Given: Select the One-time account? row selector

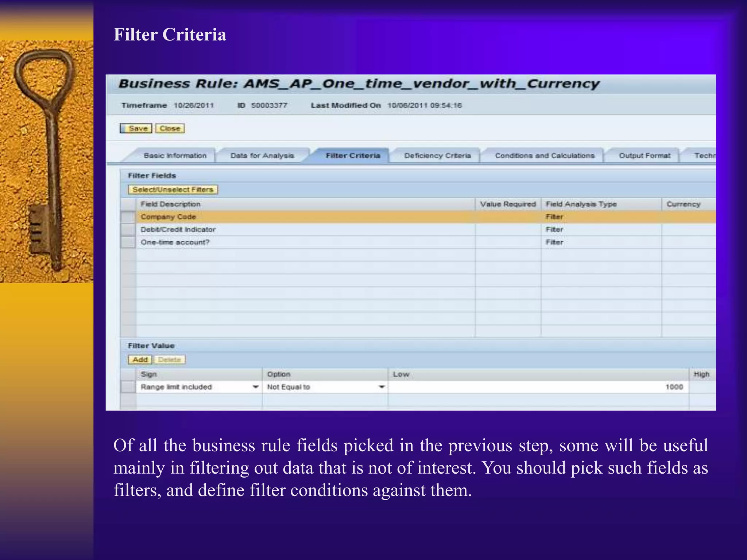Looking at the screenshot, I should pyautogui.click(x=128, y=242).
